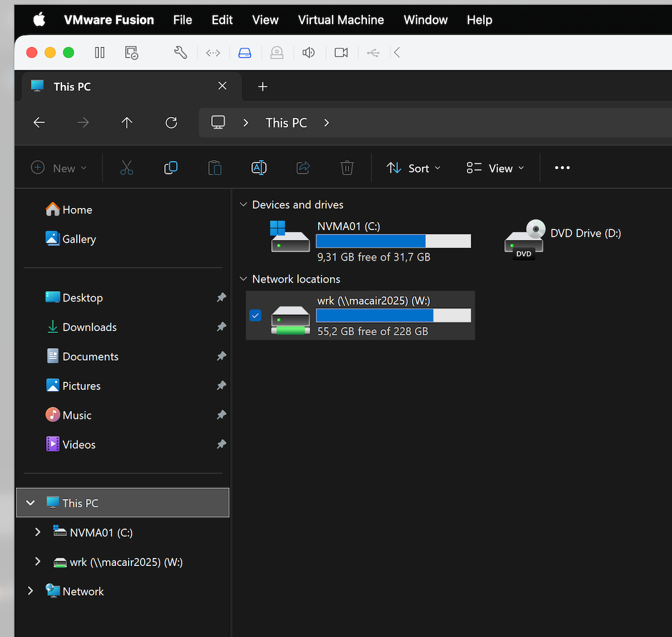Select the DVD Drive (D:) icon
The image size is (672, 637).
pos(524,240)
